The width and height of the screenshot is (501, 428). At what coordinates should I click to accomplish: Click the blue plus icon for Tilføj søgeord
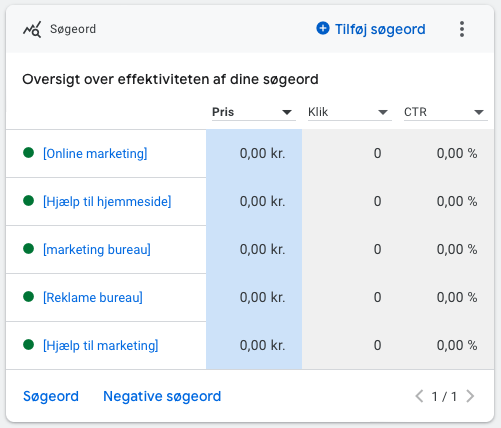click(323, 28)
